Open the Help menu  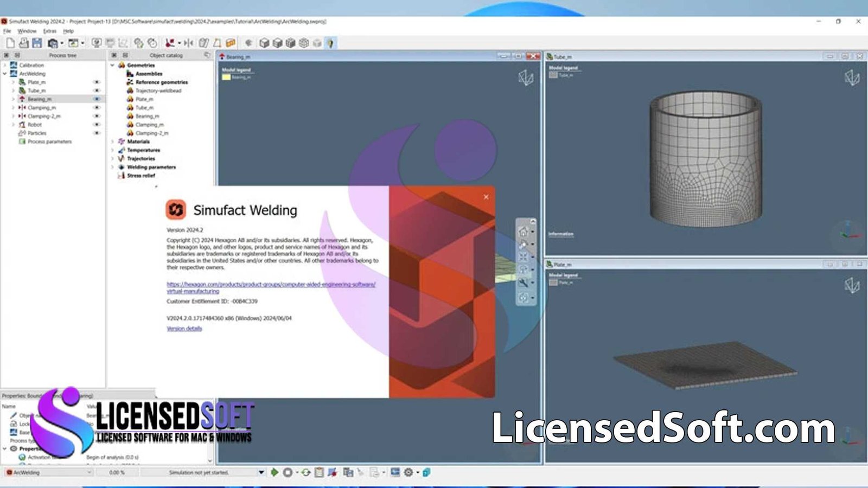[x=68, y=31]
